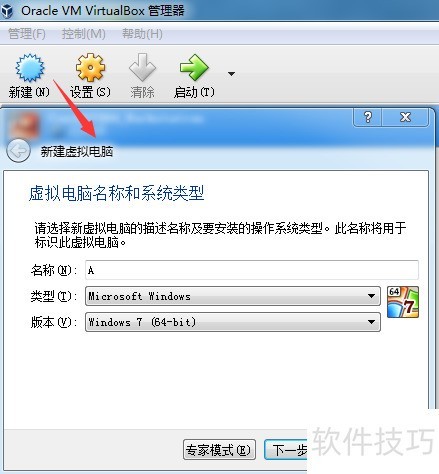Click the New (新建) starburst icon

coord(30,68)
